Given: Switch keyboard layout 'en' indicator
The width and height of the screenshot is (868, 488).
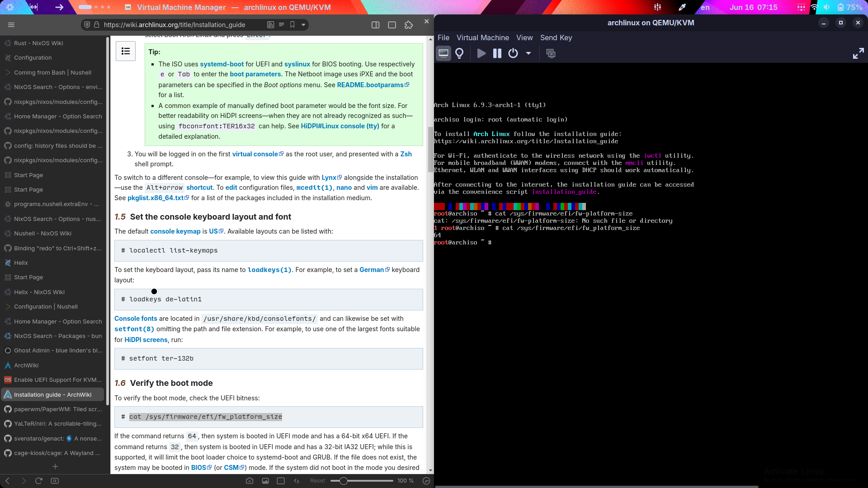Looking at the screenshot, I should pos(705,7).
